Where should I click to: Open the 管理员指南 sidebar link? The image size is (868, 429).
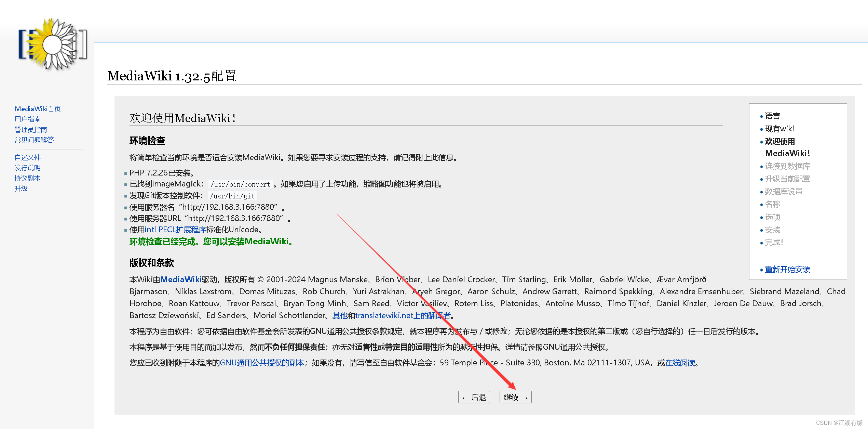(31, 130)
